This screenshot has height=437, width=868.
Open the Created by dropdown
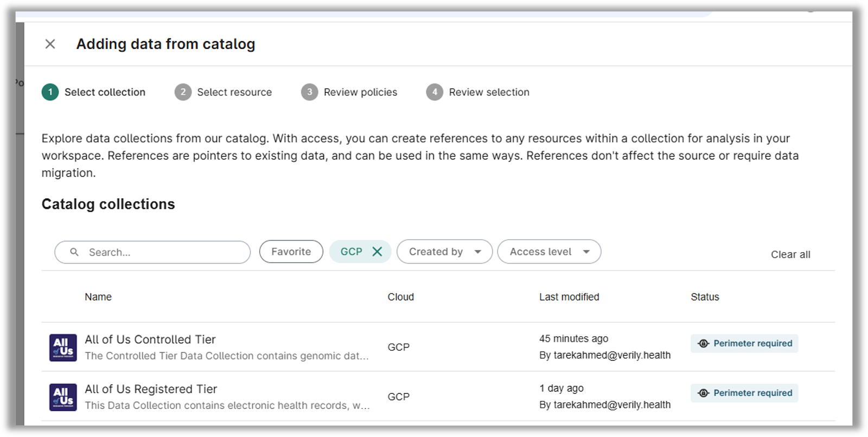(x=445, y=252)
